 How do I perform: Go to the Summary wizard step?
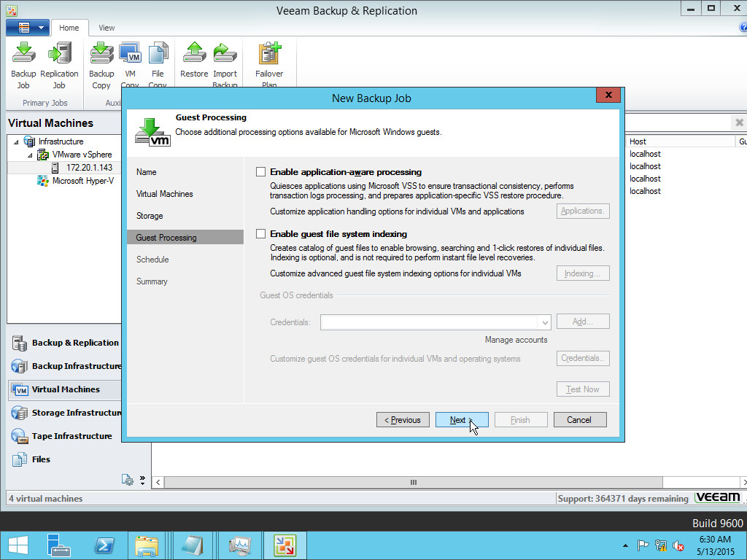click(x=152, y=281)
